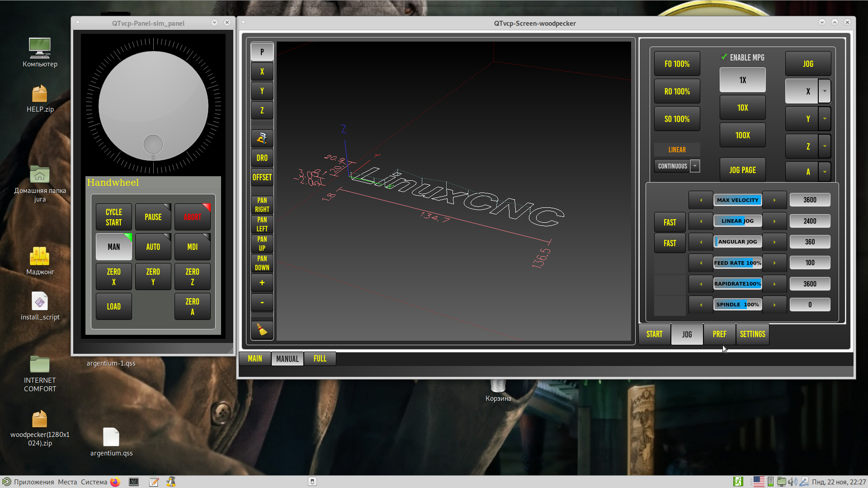Click the Linear Jog slider bar

(737, 221)
